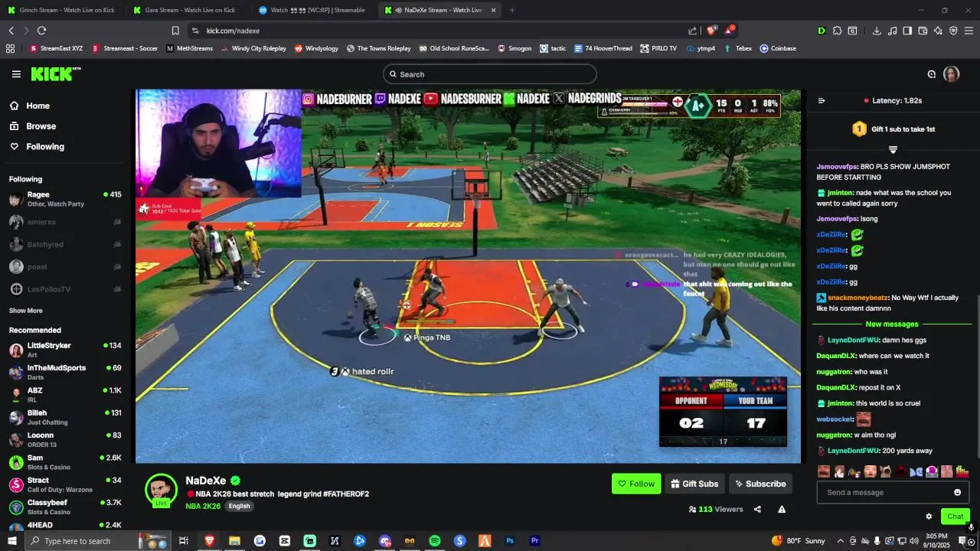Open browser downloads icon
The image size is (980, 551).
coord(877,31)
